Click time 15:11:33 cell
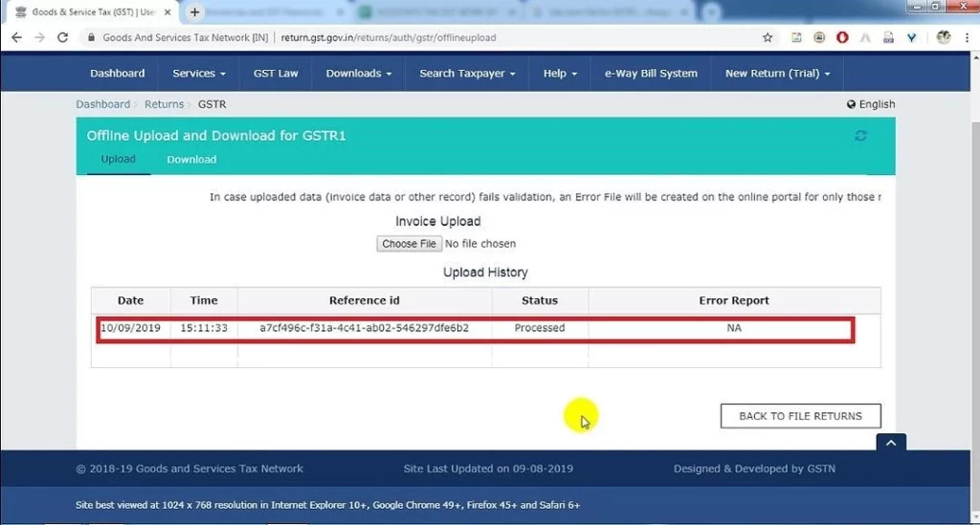Screen dimensions: 980x525 coord(204,328)
